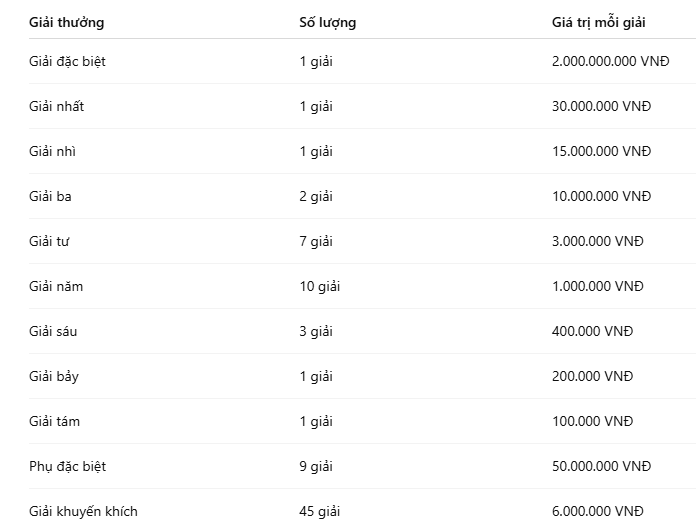
Task: Click the 400.000 VNĐ value
Action: 593,331
